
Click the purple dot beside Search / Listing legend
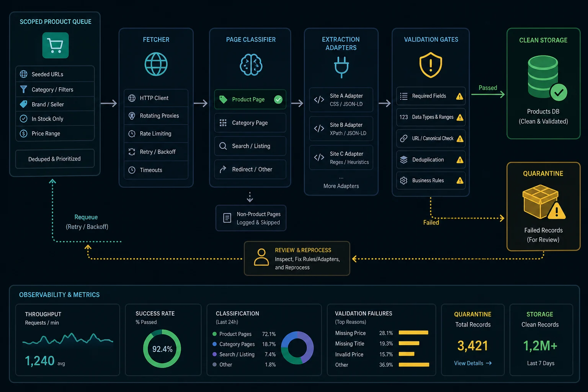tap(214, 354)
